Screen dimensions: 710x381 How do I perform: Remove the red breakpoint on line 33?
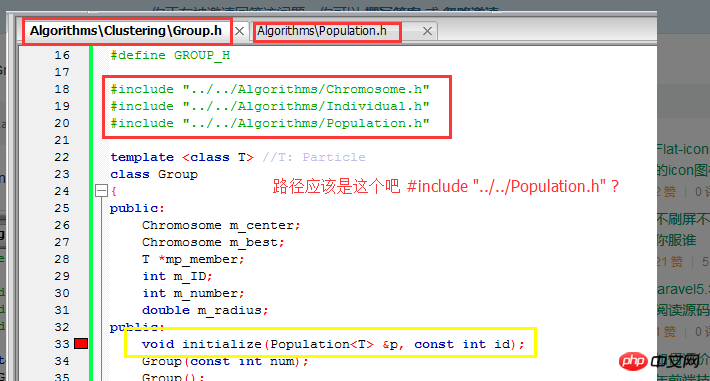[x=81, y=344]
